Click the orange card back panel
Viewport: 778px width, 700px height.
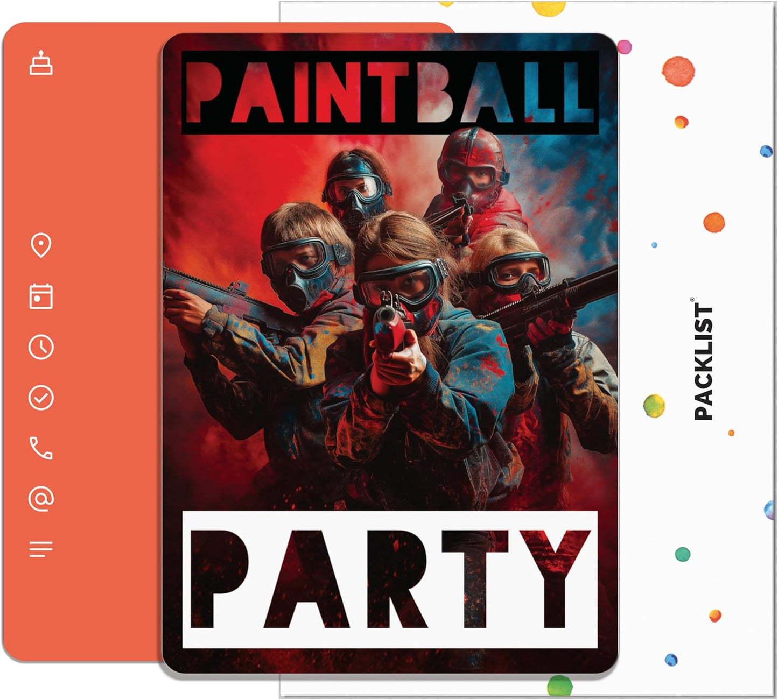[x=81, y=342]
